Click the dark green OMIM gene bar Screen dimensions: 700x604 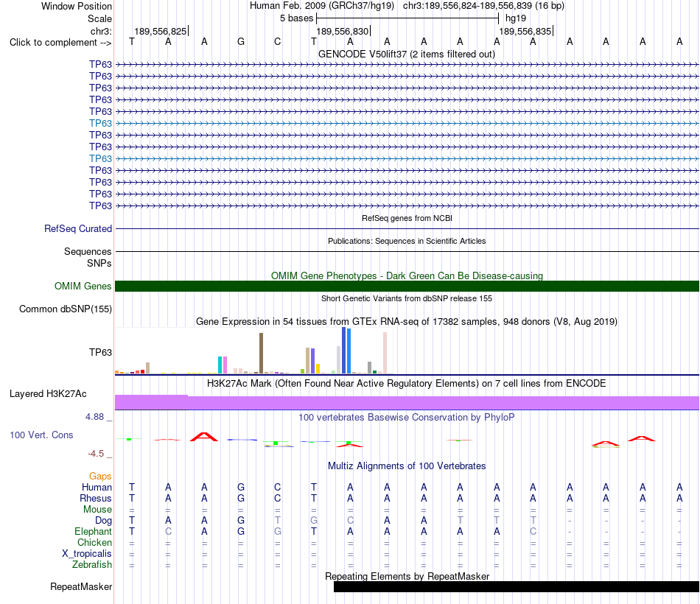pos(407,286)
